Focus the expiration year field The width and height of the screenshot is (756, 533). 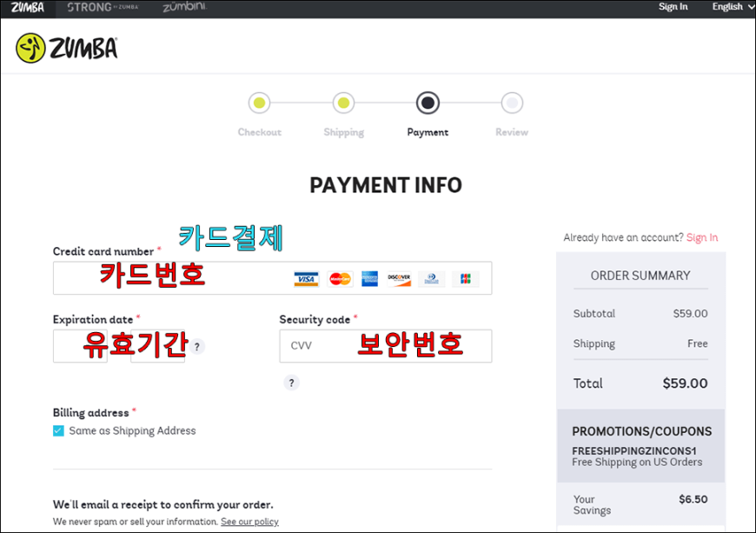click(x=157, y=346)
